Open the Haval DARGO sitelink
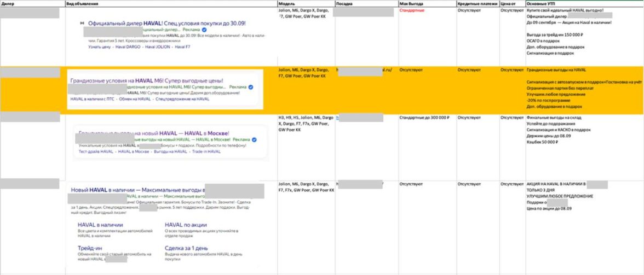Image resolution: width=644 pixels, height=275 pixels. 128,46
